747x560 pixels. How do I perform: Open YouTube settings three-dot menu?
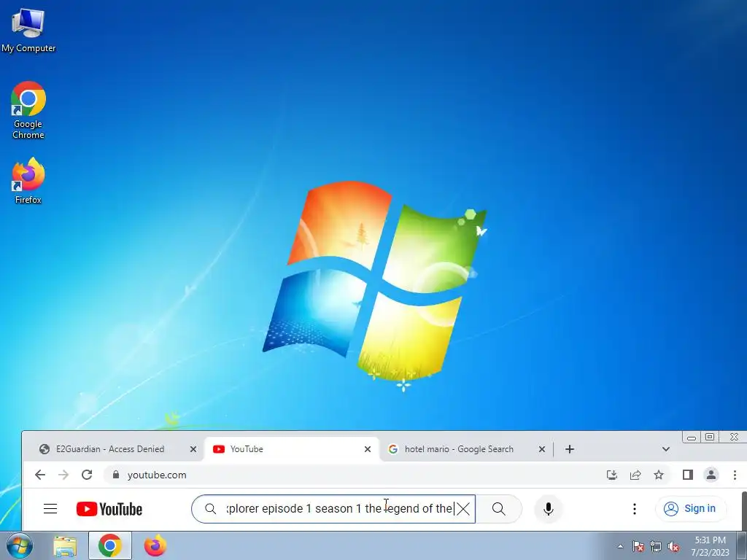click(x=634, y=508)
